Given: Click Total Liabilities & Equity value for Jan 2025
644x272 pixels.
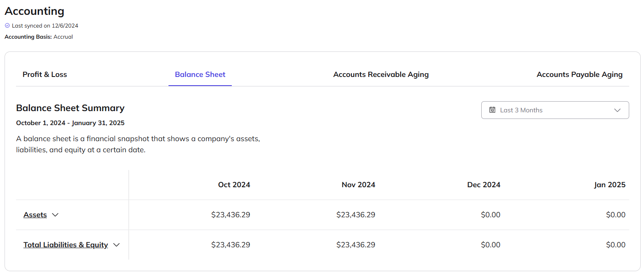Looking at the screenshot, I should tap(616, 245).
